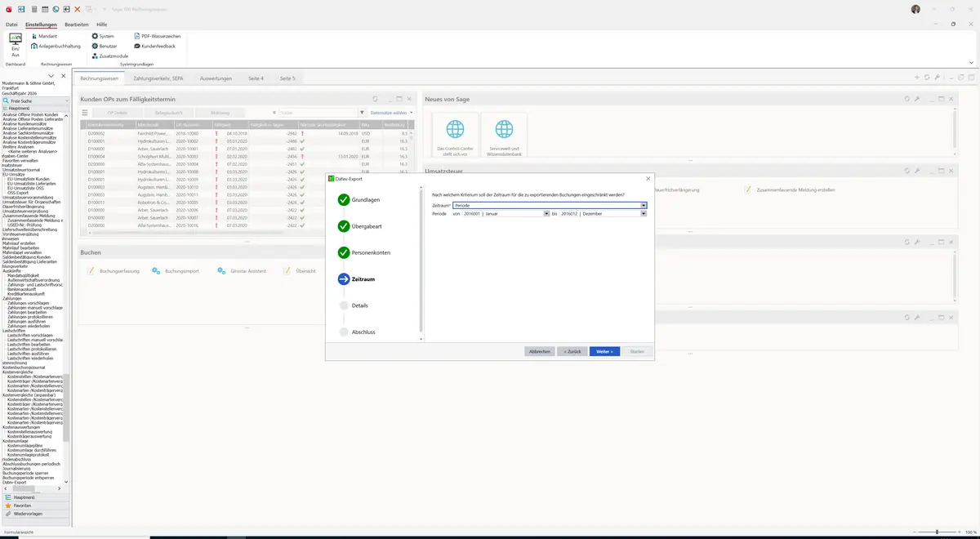Close the navigation sidebar panel

point(64,76)
